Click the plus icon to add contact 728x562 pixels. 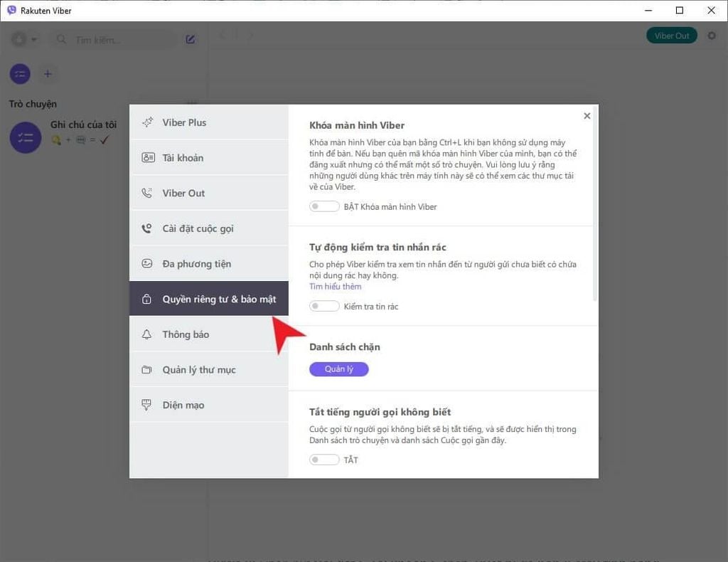(x=48, y=73)
